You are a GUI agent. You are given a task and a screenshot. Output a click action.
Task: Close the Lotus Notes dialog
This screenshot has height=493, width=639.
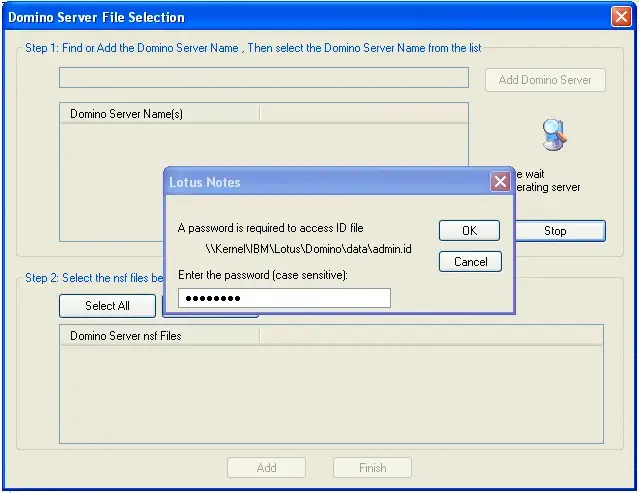pos(500,182)
